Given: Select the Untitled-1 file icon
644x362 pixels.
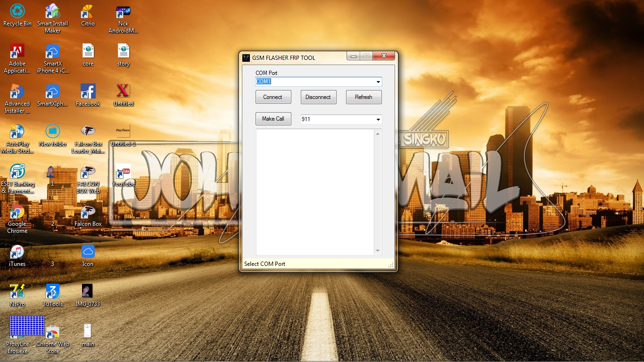Looking at the screenshot, I should click(123, 135).
